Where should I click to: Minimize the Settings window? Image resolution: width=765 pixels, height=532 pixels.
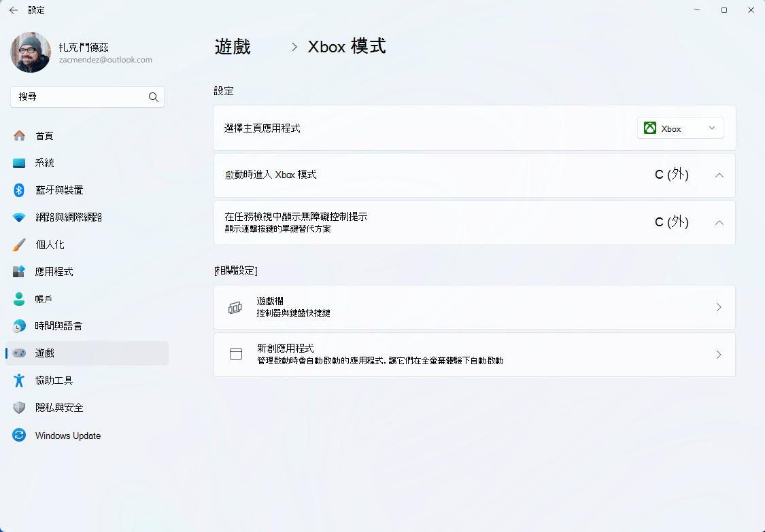[x=697, y=10]
